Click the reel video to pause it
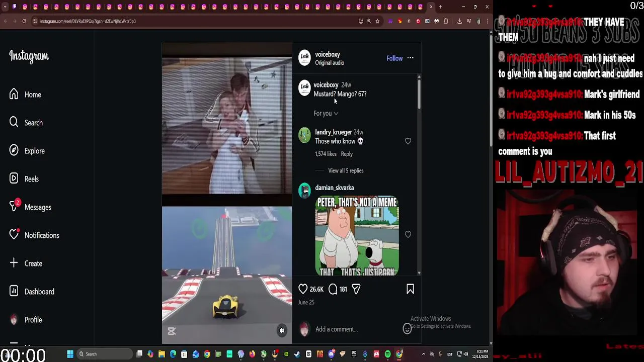The width and height of the screenshot is (644, 362). 227,193
